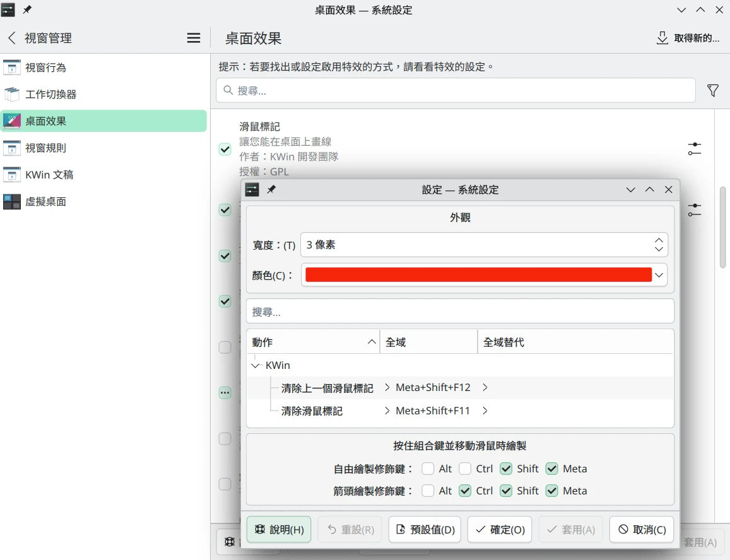730x560 pixels.
Task: Select KWin 文稿 sidebar item
Action: coord(49,175)
